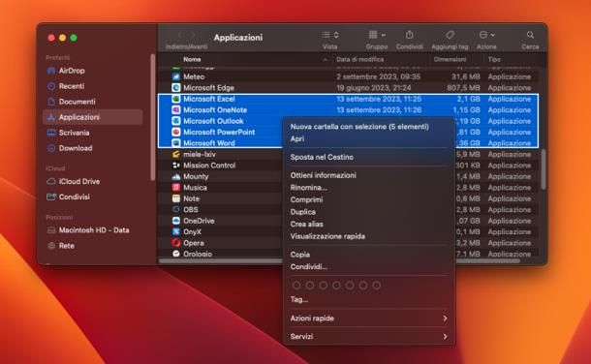
Task: Click the Microsoft Excel app icon
Action: click(x=176, y=99)
